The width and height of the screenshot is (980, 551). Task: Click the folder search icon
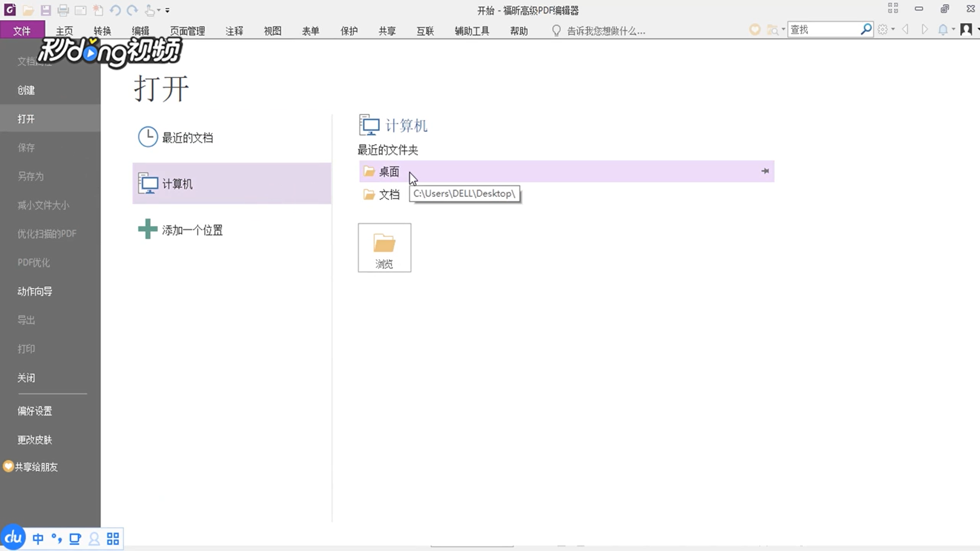773,30
